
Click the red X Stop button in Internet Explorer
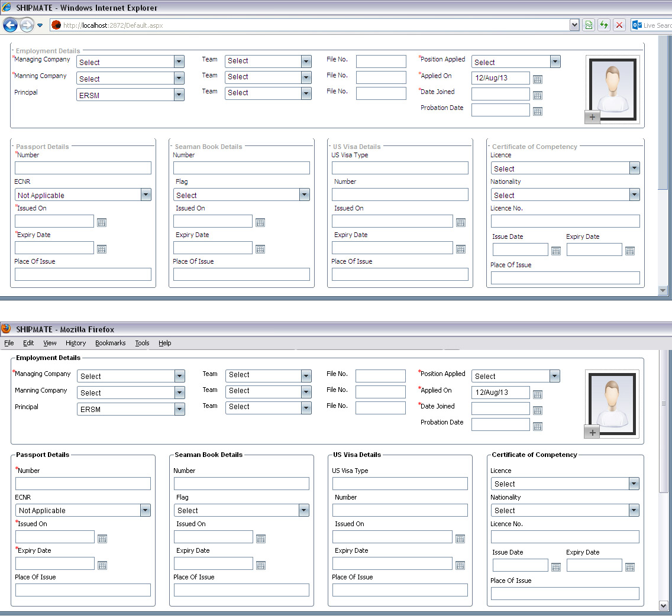point(619,25)
